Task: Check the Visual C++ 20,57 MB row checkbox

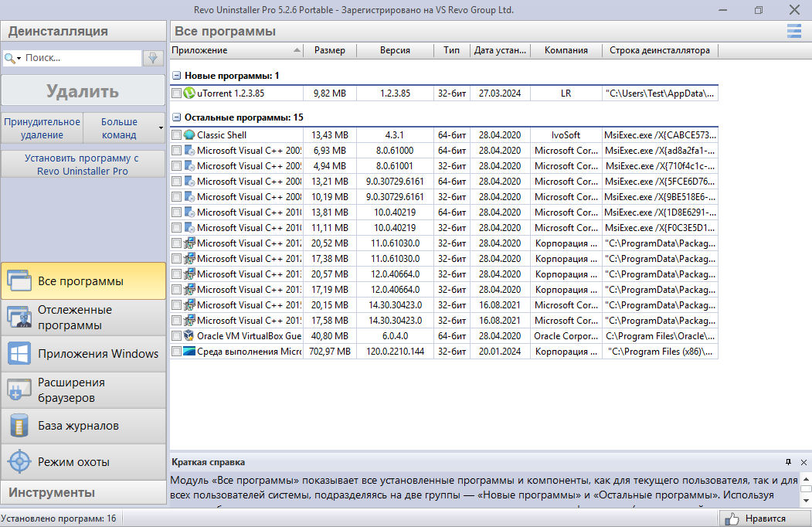Action: coord(177,274)
